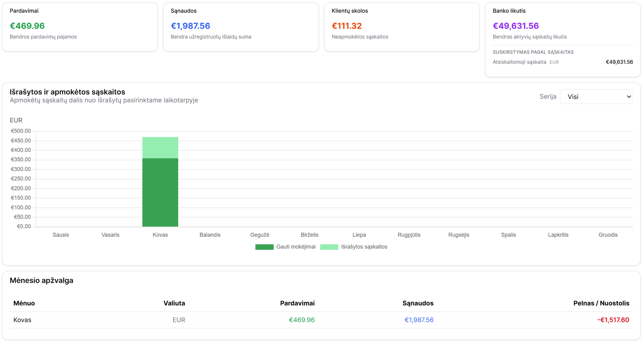
Task: Click the blue €1,987.56 table expense value
Action: click(419, 320)
